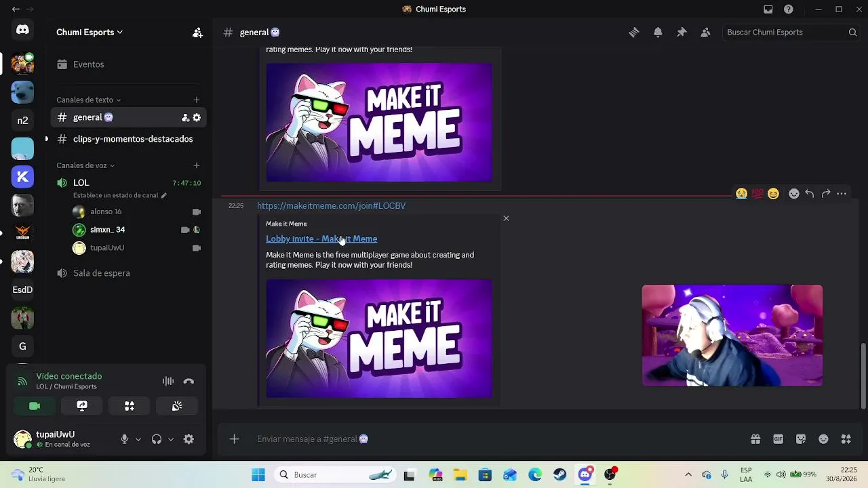This screenshot has width=868, height=488.
Task: Toggle screen sharing
Action: pos(82,406)
